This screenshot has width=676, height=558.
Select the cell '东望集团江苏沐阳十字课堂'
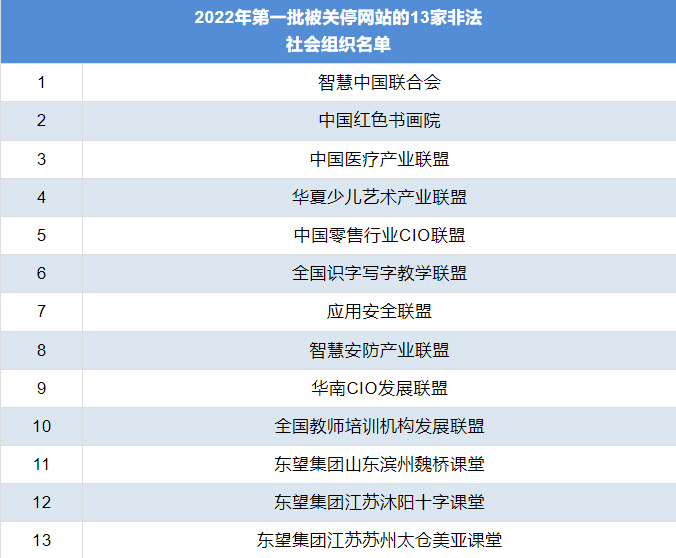pyautogui.click(x=379, y=502)
